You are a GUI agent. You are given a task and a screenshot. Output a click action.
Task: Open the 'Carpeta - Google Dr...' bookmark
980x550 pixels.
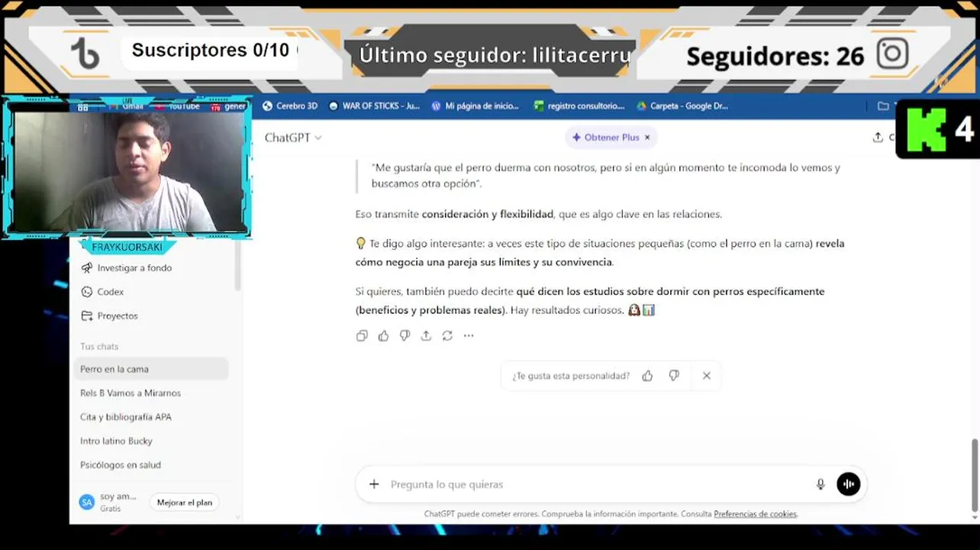point(682,106)
